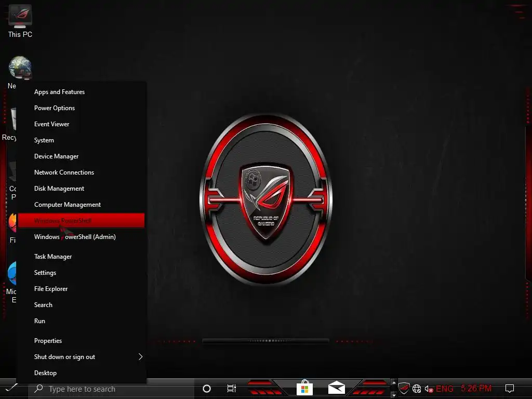Open Power Options from menu
The height and width of the screenshot is (399, 532).
click(82, 108)
